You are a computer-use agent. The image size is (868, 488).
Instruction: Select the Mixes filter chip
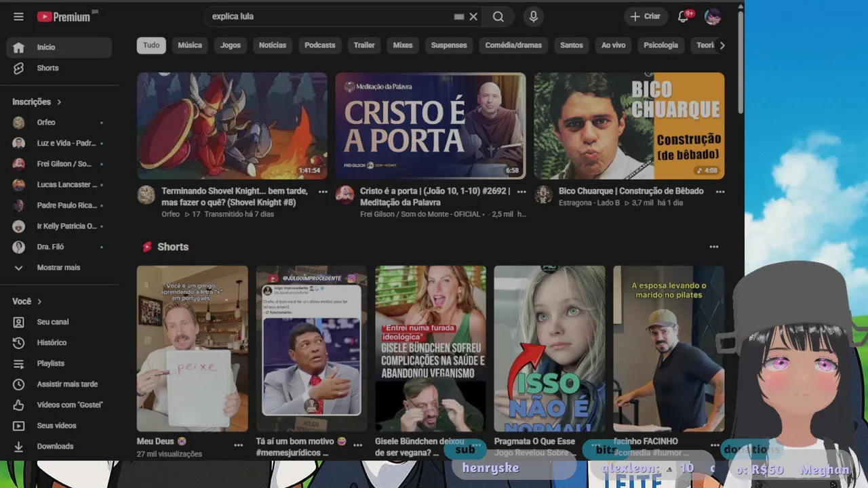(x=403, y=45)
